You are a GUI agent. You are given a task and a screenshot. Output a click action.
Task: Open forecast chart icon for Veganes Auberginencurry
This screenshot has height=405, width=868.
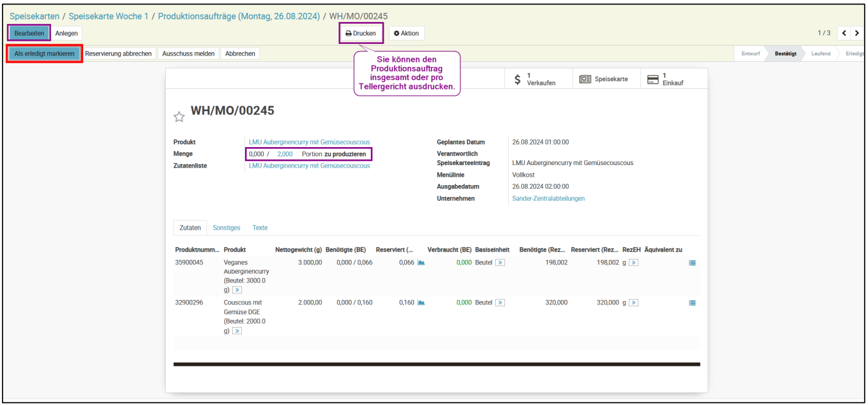click(x=421, y=263)
